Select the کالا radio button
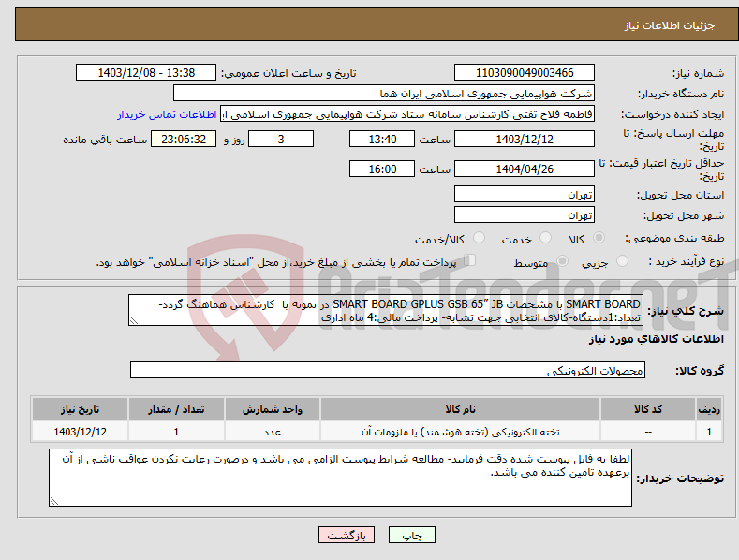The image size is (739, 560). [x=599, y=238]
